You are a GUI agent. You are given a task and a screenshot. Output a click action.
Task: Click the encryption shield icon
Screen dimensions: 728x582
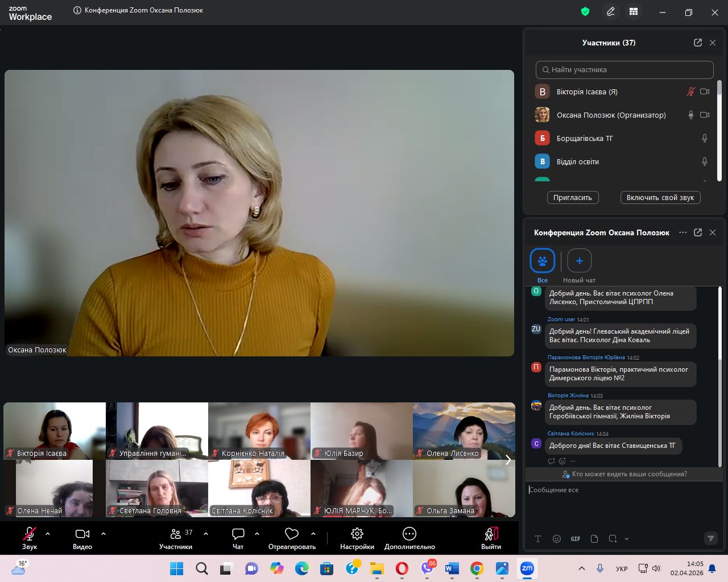click(x=585, y=12)
